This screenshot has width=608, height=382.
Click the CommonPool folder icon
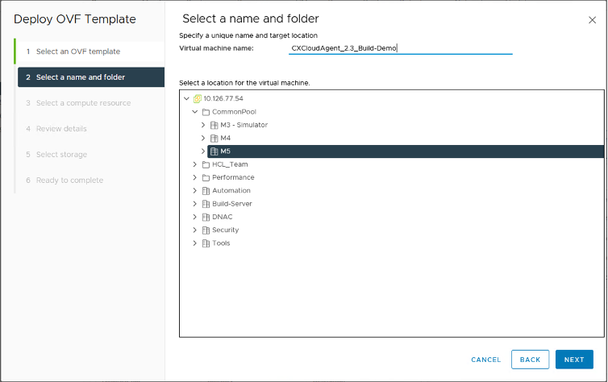coord(206,112)
